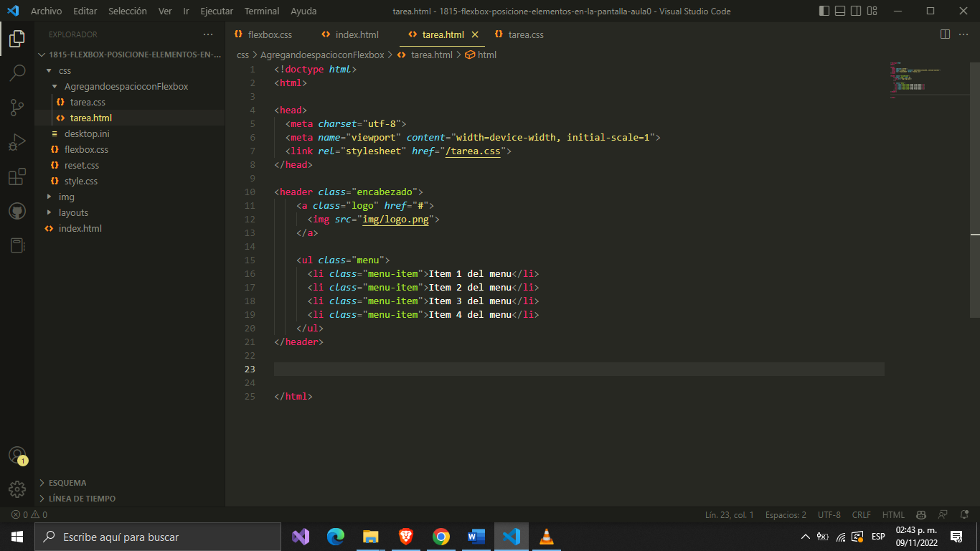
Task: Click the Windows search box
Action: [158, 537]
